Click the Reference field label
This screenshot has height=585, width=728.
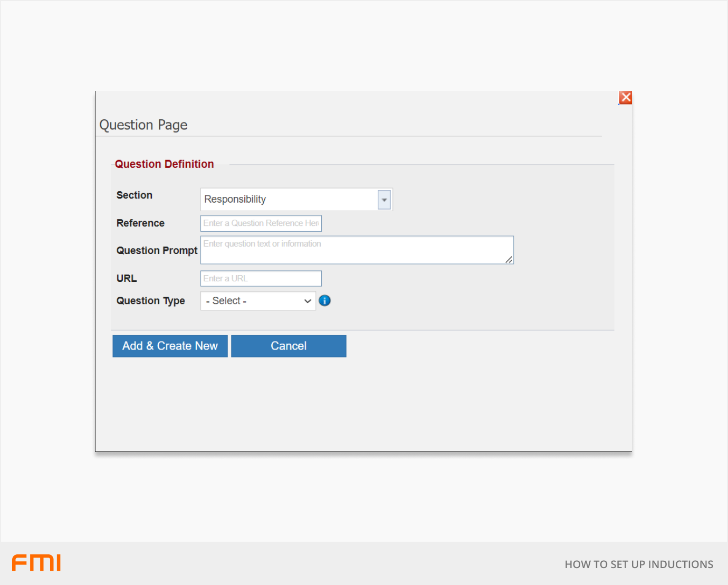click(x=140, y=223)
